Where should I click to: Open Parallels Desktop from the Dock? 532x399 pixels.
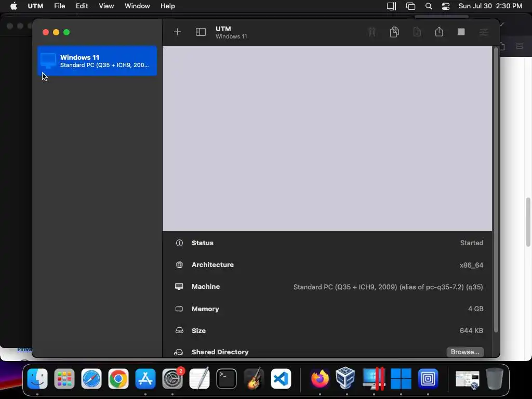(374, 379)
